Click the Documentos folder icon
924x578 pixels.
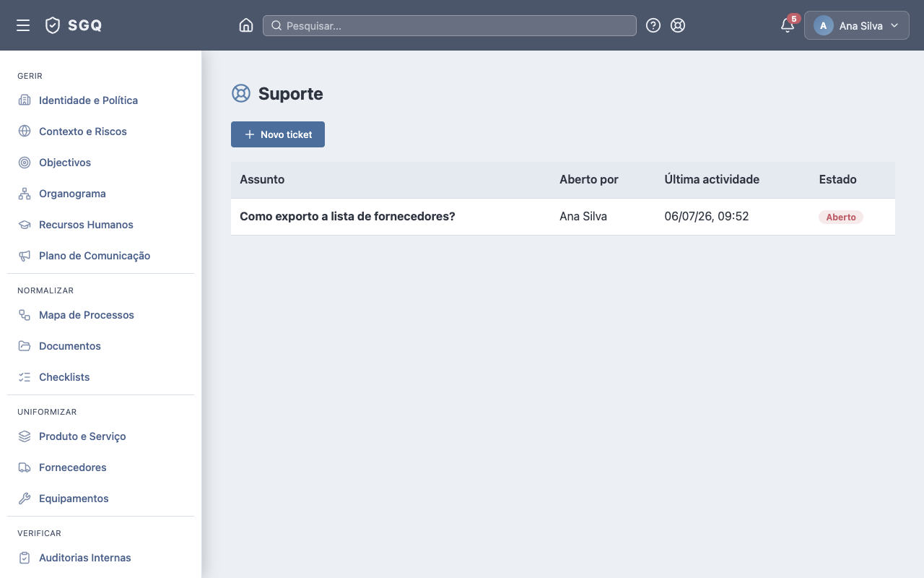[x=25, y=346]
